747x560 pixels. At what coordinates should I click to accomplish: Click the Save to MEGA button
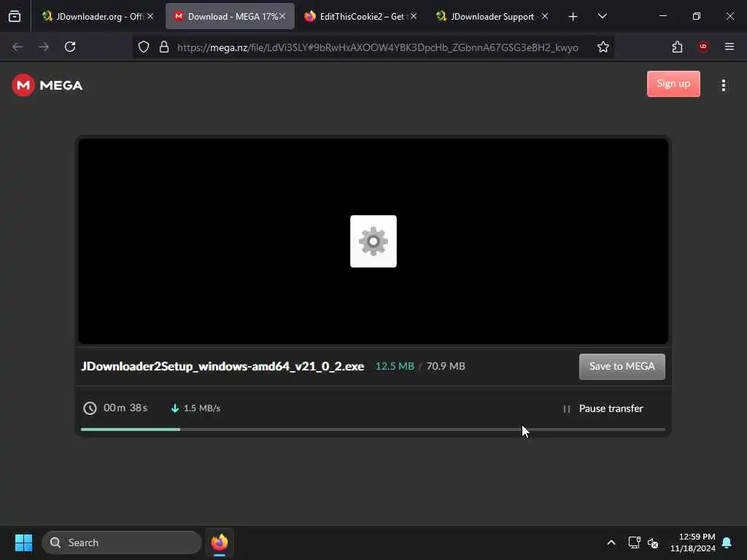tap(622, 367)
